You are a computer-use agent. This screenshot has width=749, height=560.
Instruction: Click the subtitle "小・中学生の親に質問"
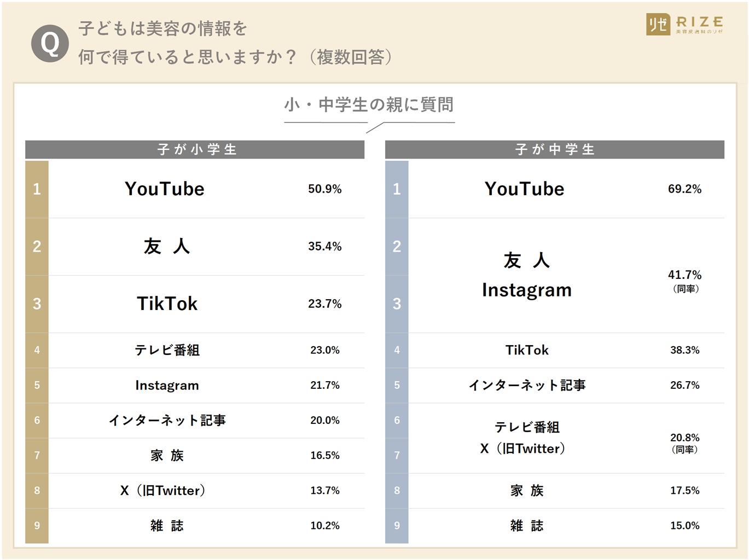pyautogui.click(x=369, y=104)
